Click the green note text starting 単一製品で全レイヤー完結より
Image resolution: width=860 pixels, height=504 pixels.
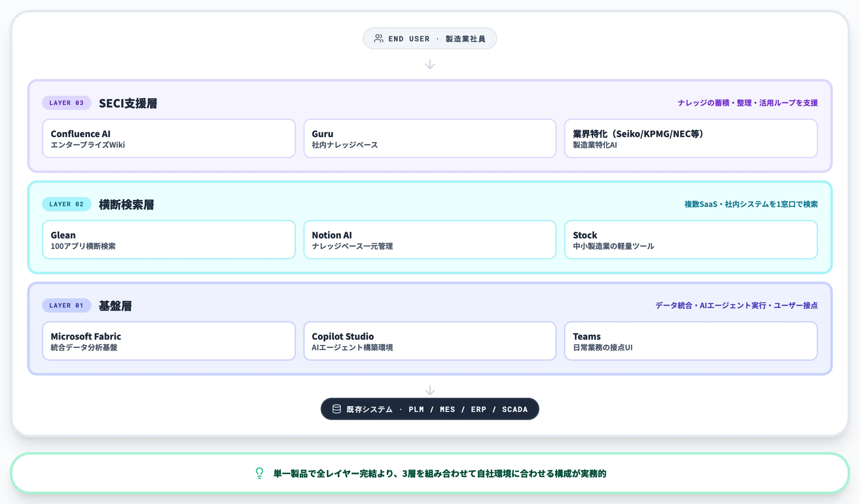(x=440, y=473)
